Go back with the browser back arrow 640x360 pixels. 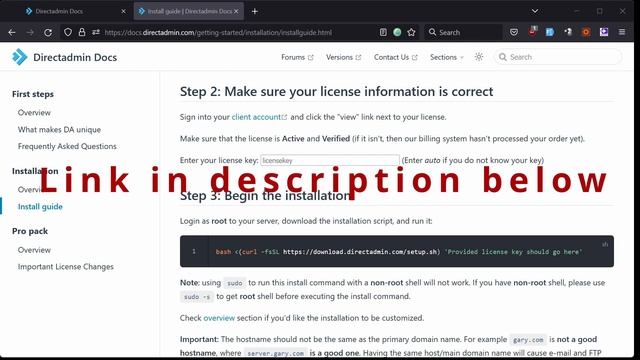click(x=12, y=32)
